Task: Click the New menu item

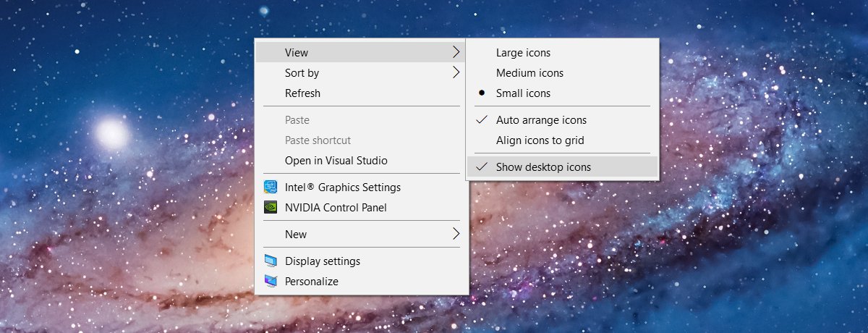Action: pos(362,234)
